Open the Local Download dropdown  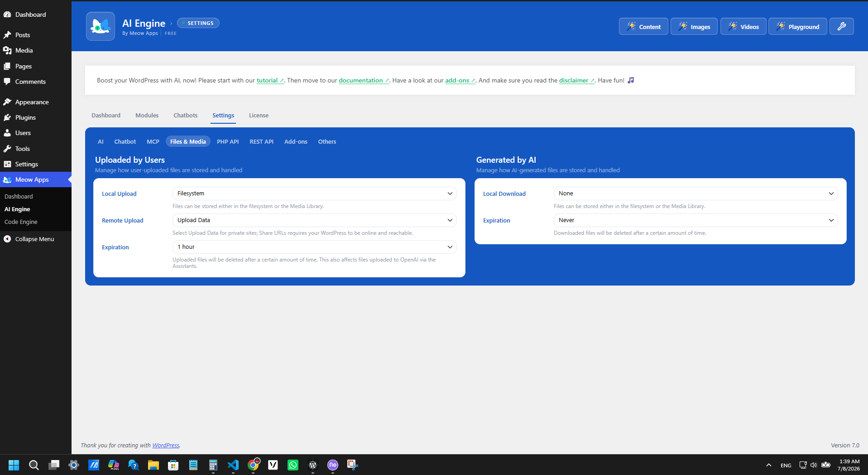point(696,194)
